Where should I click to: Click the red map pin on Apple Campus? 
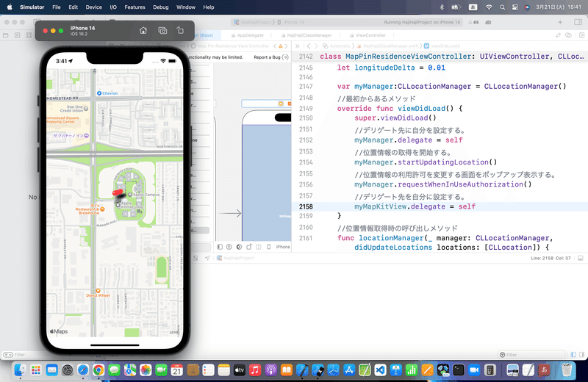(x=118, y=192)
